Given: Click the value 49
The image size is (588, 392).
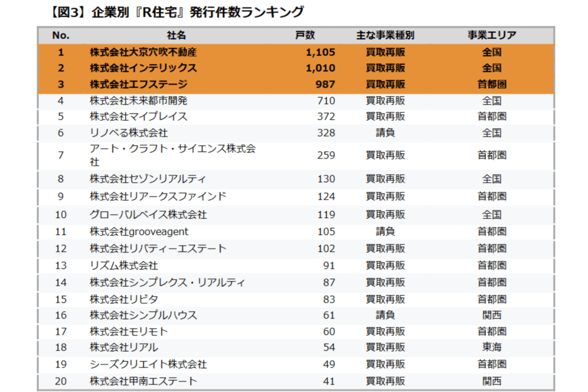Looking at the screenshot, I should tap(329, 364).
